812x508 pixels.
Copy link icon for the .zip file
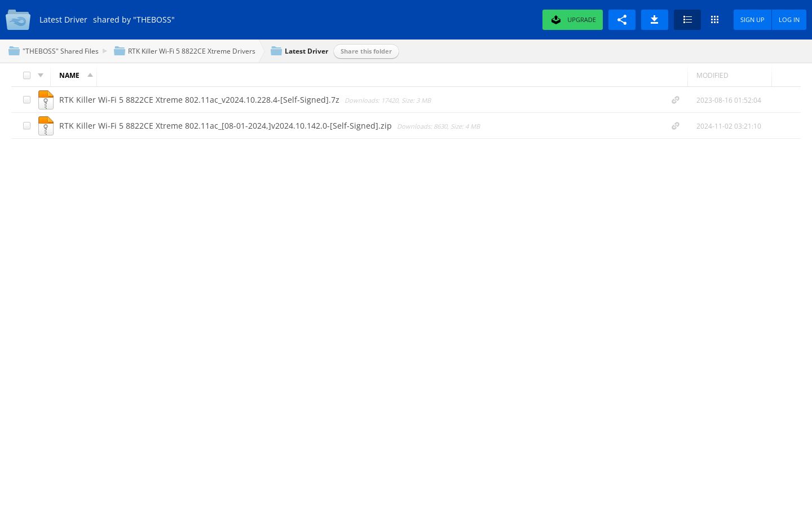click(x=675, y=126)
